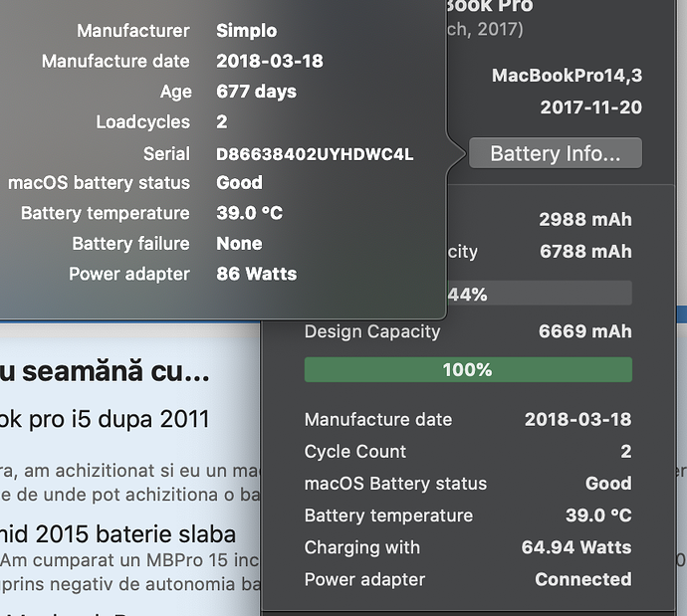Click the green 100% capacity bar
The width and height of the screenshot is (687, 616).
click(x=468, y=369)
